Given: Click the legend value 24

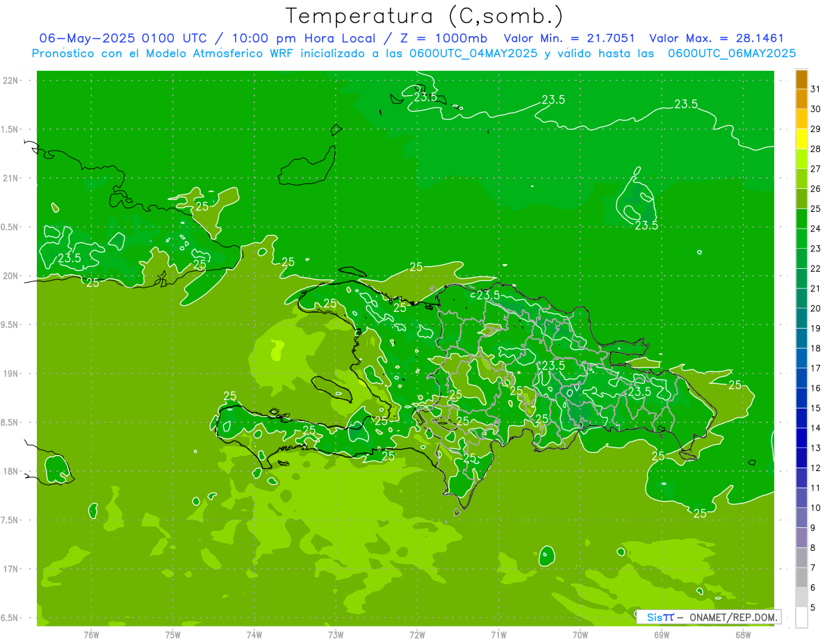Looking at the screenshot, I should click(815, 229).
